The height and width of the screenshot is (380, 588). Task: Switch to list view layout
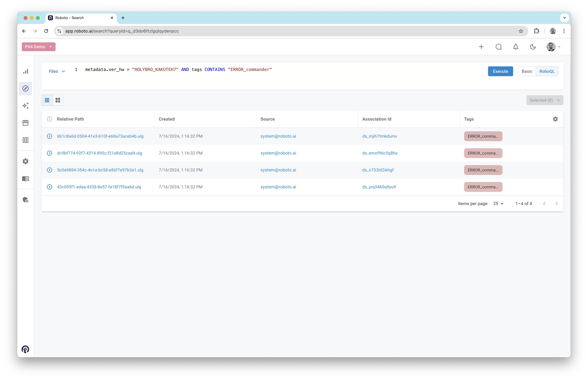[x=47, y=100]
